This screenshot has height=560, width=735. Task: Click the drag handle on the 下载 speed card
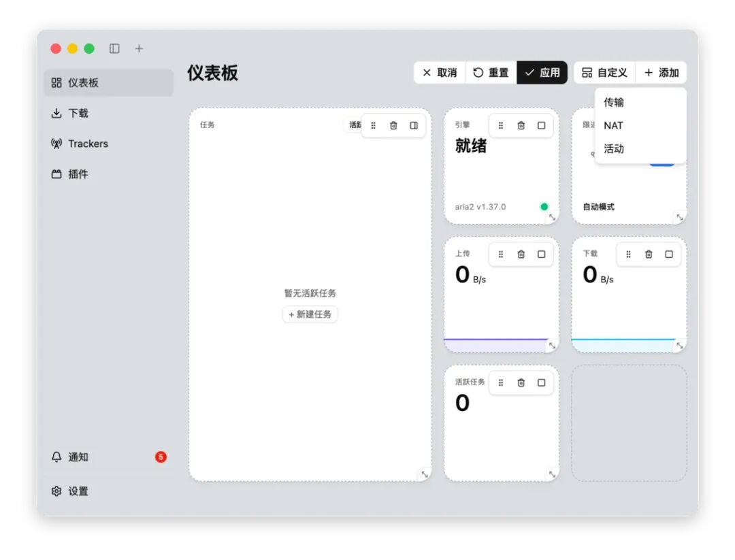pos(629,254)
